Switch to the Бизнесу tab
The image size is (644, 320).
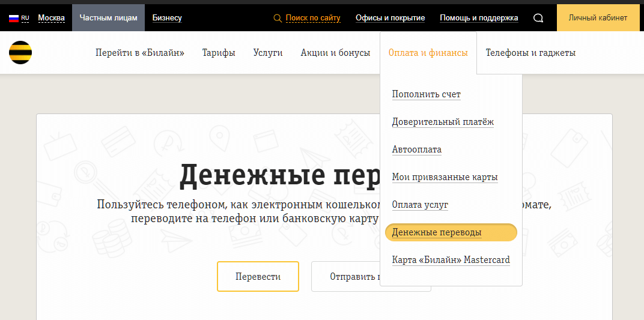pos(167,18)
